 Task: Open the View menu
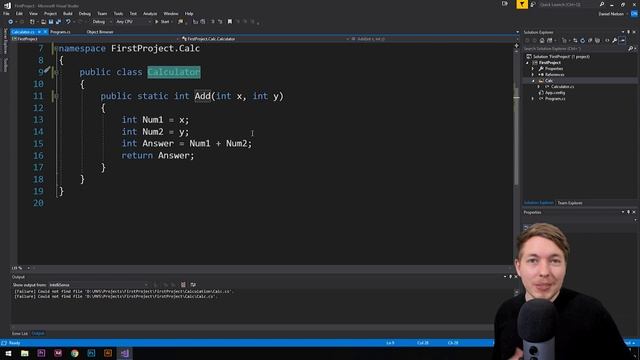[33, 13]
